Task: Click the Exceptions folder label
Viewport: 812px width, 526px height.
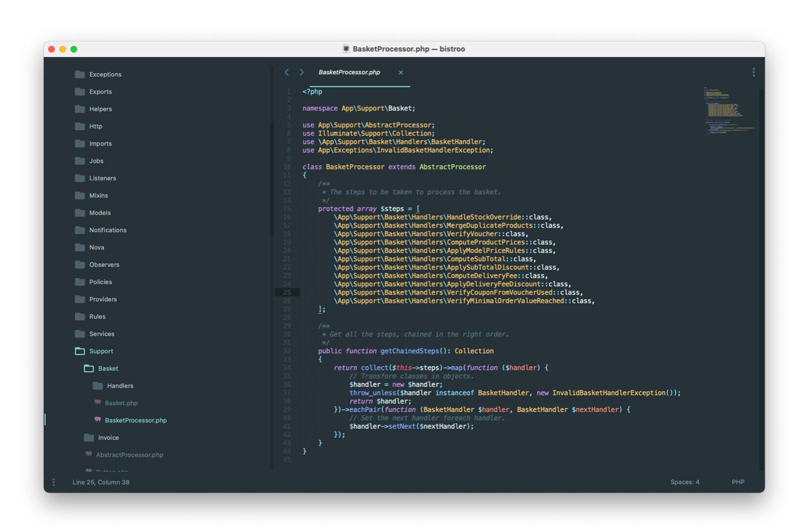Action: click(105, 74)
